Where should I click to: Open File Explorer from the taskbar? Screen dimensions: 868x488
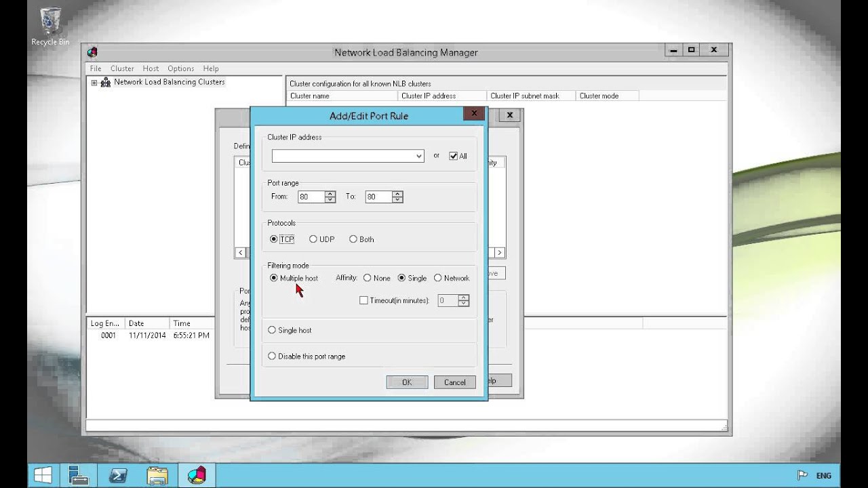(157, 475)
